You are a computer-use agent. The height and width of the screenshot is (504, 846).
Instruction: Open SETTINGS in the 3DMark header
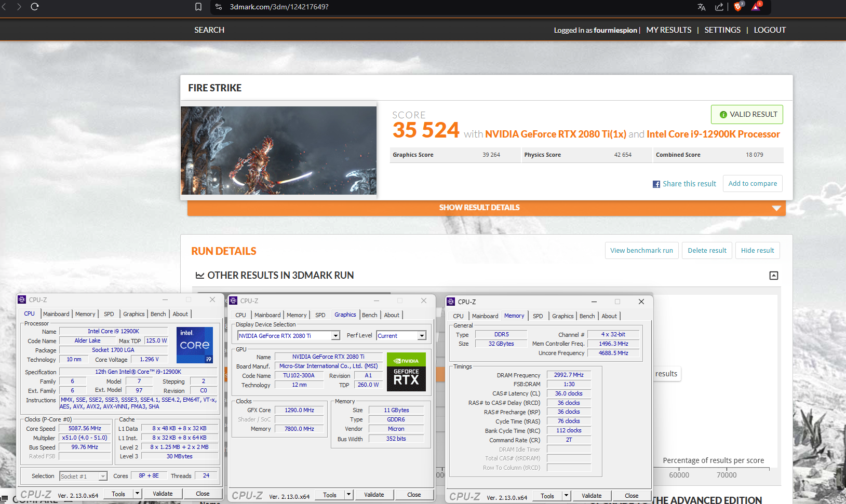coord(722,30)
